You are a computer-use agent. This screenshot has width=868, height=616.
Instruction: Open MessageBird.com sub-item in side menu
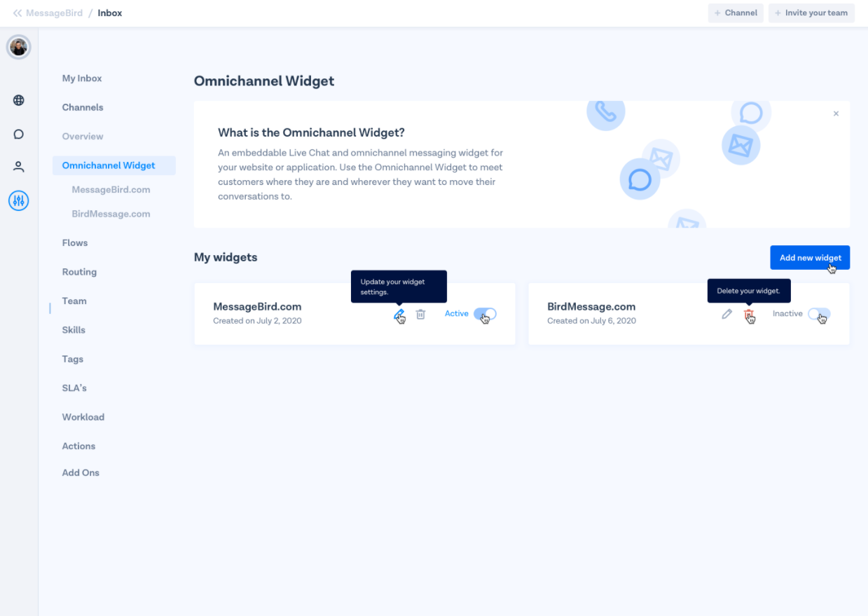(x=111, y=190)
